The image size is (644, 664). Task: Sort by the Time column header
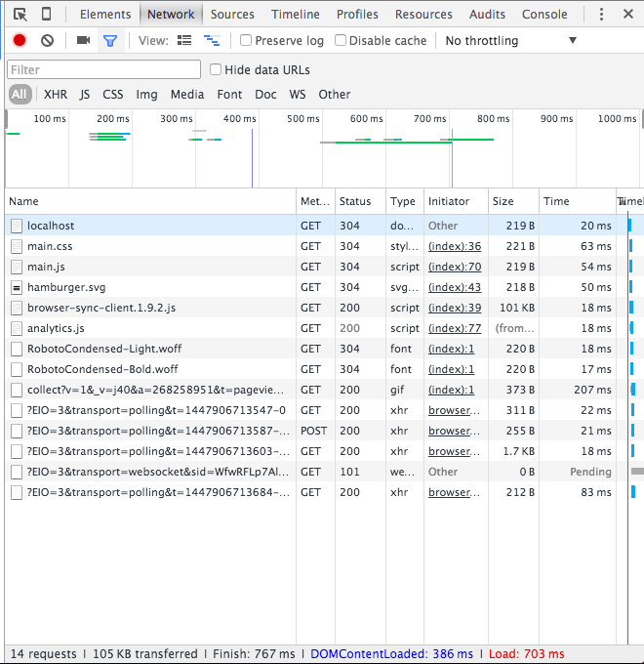click(577, 201)
